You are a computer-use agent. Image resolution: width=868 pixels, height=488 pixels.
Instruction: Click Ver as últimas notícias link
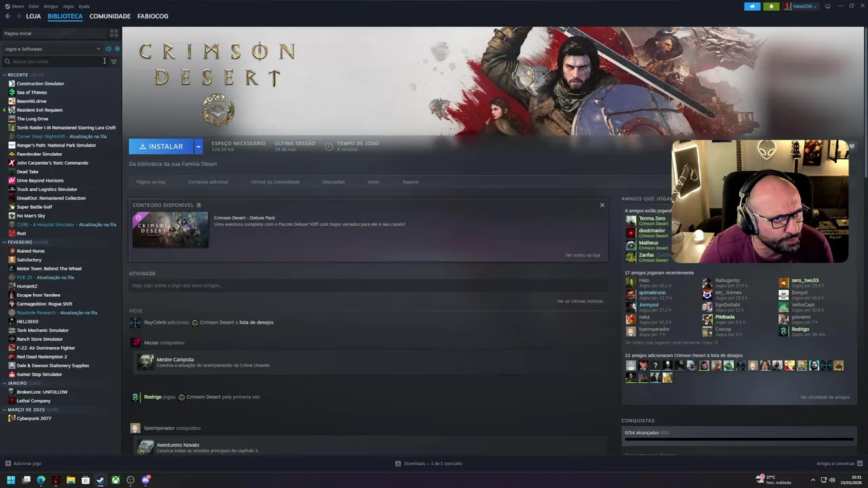coord(580,301)
